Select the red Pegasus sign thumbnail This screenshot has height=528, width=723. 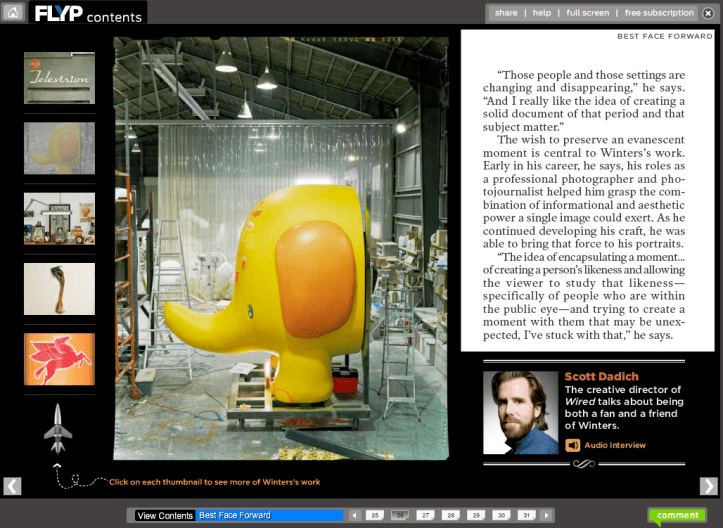click(59, 359)
